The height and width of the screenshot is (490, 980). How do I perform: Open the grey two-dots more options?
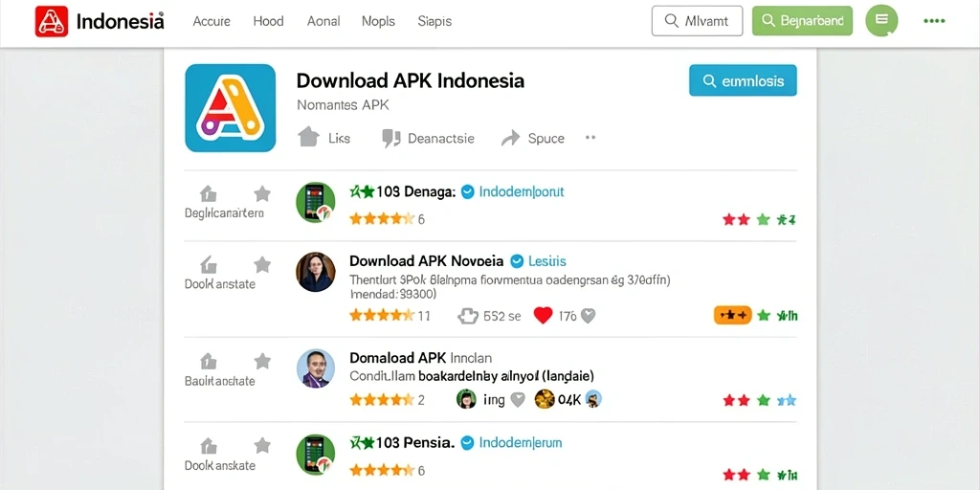pyautogui.click(x=590, y=137)
